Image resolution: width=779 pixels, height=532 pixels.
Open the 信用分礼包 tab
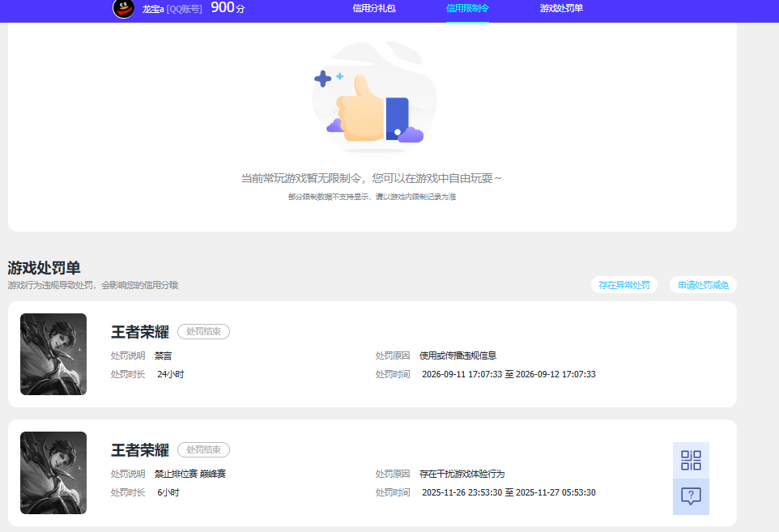coord(374,8)
